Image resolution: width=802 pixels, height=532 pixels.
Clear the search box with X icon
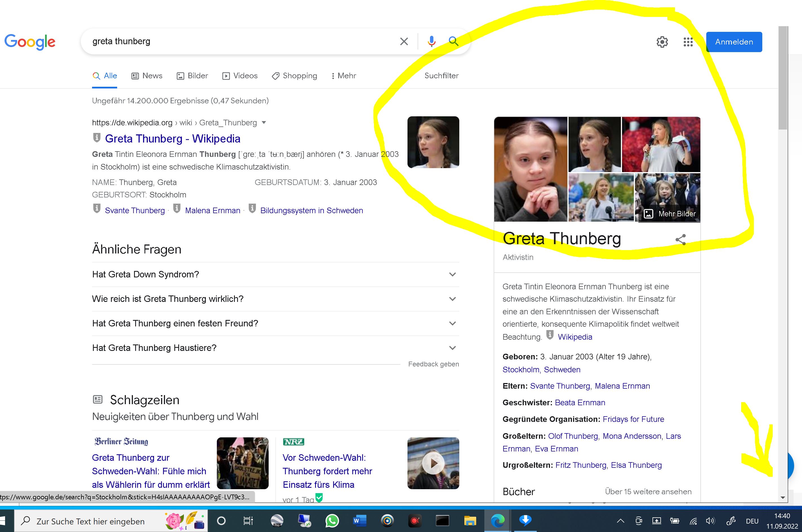coord(404,41)
